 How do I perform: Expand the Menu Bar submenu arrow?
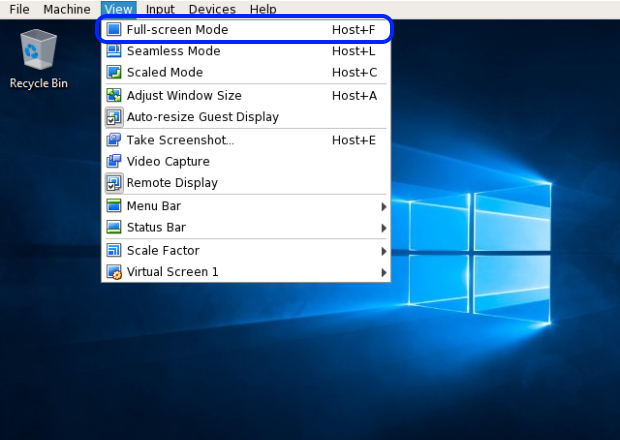coord(383,206)
